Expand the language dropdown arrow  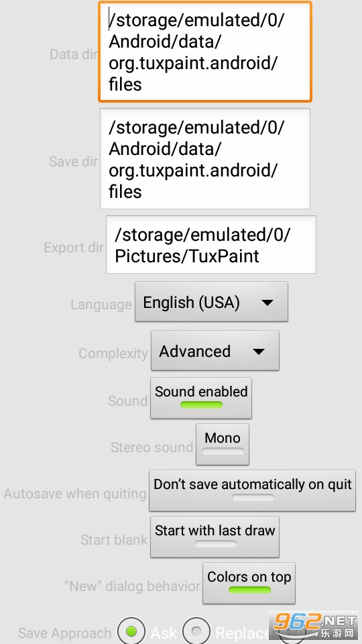pyautogui.click(x=267, y=303)
